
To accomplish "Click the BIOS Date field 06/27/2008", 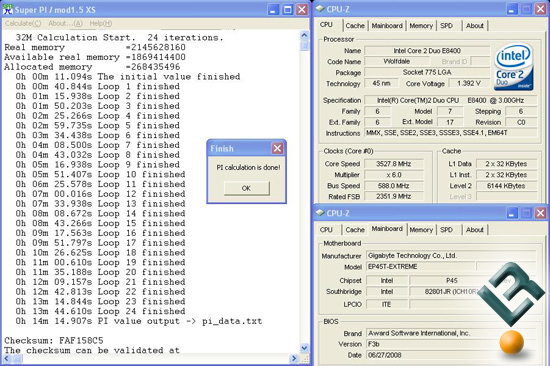I will (451, 355).
